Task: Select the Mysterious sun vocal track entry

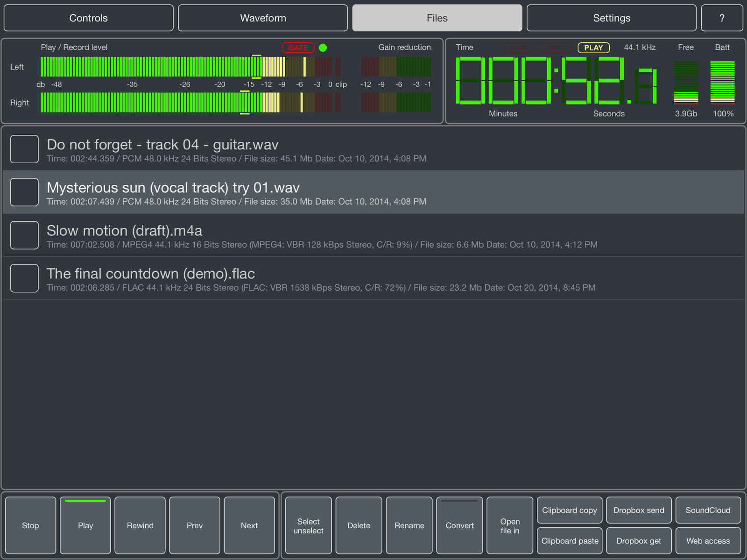Action: [327, 192]
